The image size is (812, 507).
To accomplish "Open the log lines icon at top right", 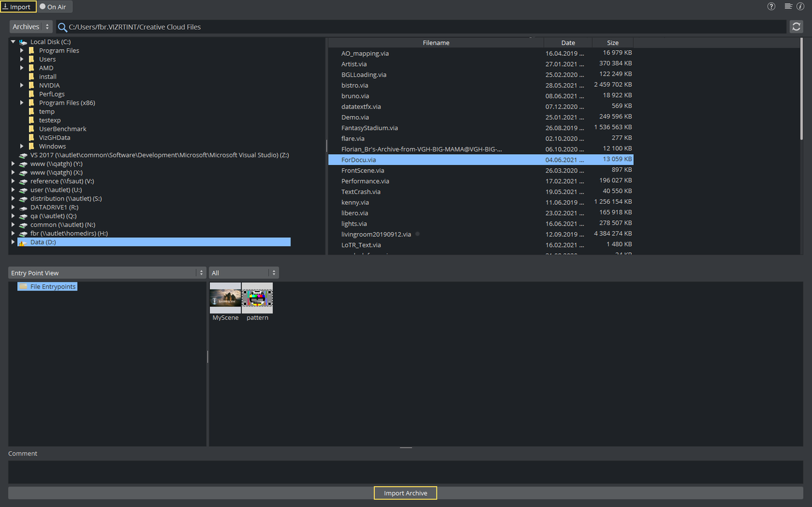I will pyautogui.click(x=788, y=6).
